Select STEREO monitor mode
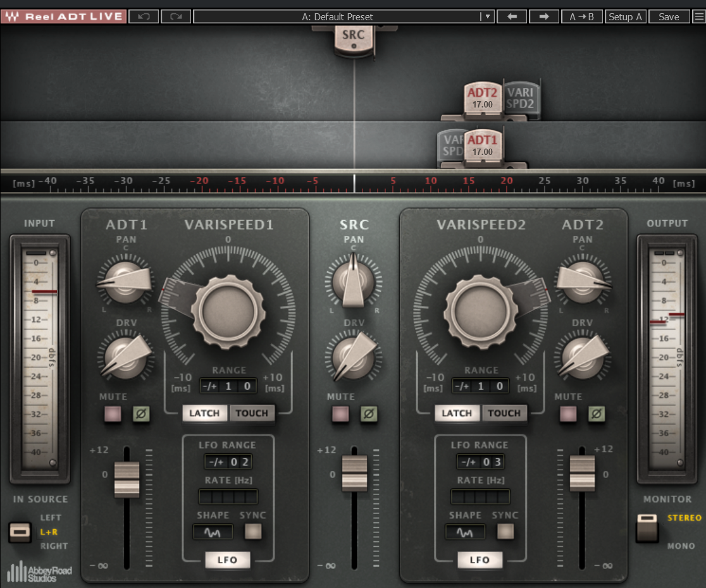This screenshot has width=706, height=588. (684, 518)
